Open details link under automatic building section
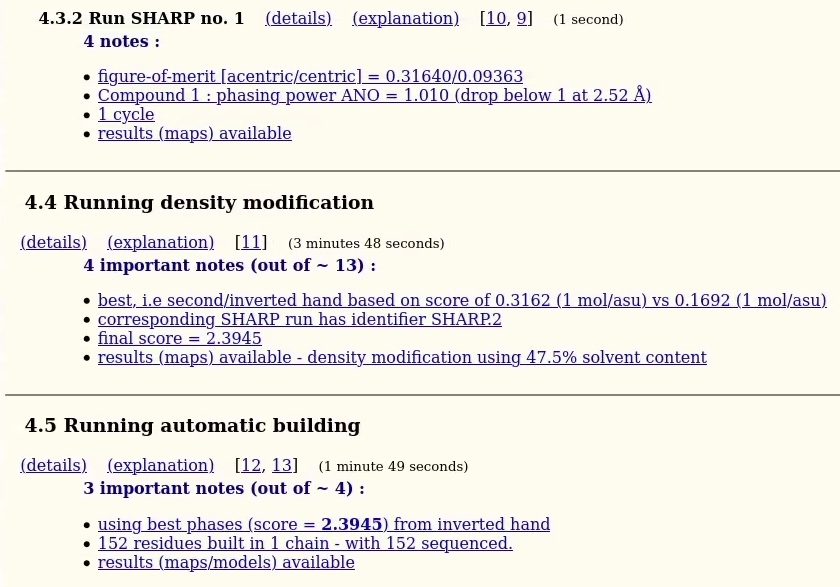Viewport: 840px width, 587px height. 54,465
